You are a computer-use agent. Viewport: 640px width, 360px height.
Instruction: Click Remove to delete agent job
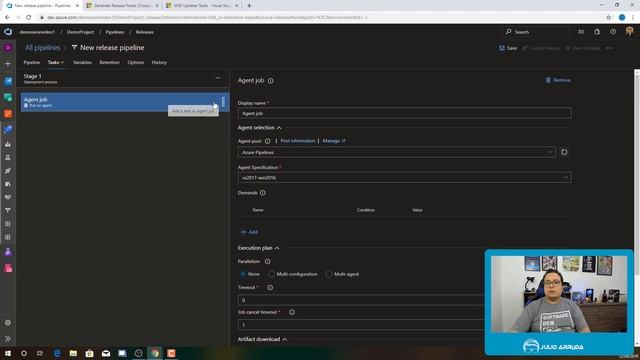click(x=558, y=80)
